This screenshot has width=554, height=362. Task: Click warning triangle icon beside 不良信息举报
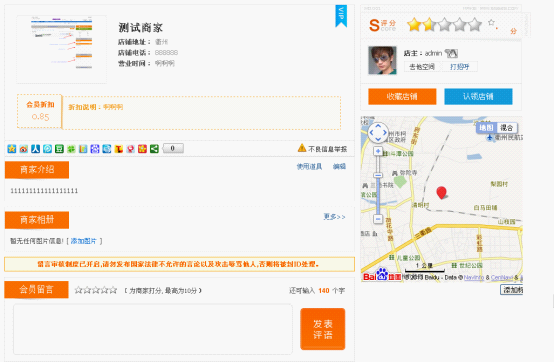[302, 148]
